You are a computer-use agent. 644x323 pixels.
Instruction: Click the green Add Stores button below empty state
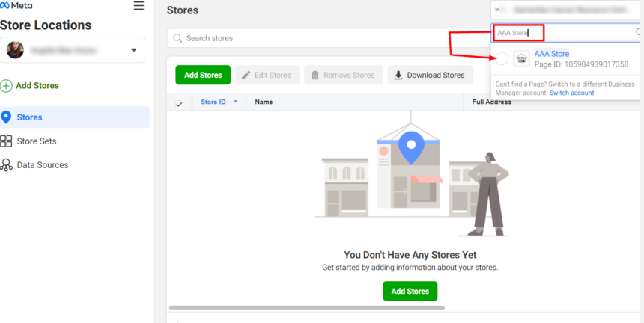[410, 291]
